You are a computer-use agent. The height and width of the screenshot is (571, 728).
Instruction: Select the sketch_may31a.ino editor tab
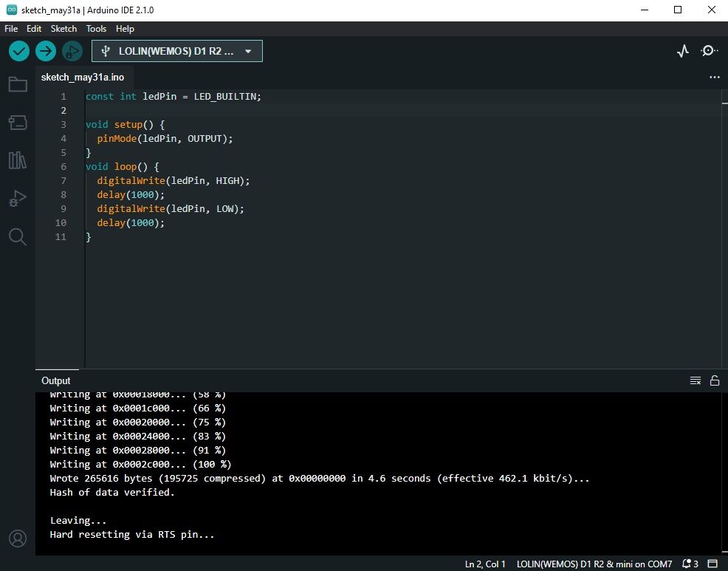[83, 77]
